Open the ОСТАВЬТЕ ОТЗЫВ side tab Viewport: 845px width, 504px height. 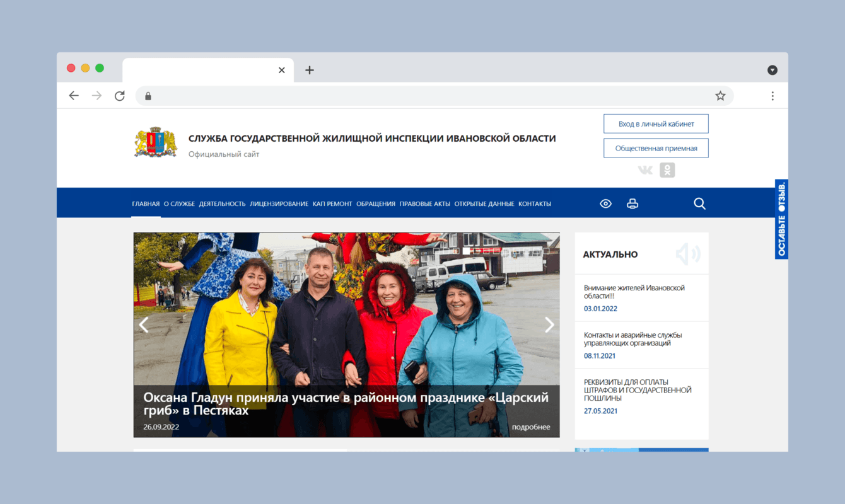coord(781,219)
